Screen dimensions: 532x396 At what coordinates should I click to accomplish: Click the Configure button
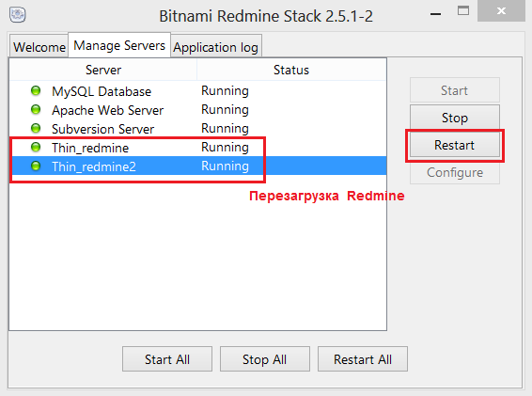tap(455, 172)
